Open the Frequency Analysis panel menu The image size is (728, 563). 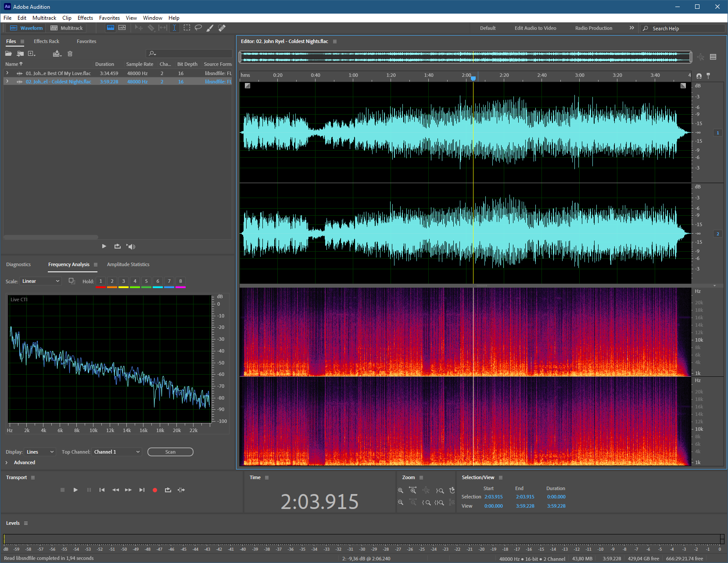click(96, 264)
